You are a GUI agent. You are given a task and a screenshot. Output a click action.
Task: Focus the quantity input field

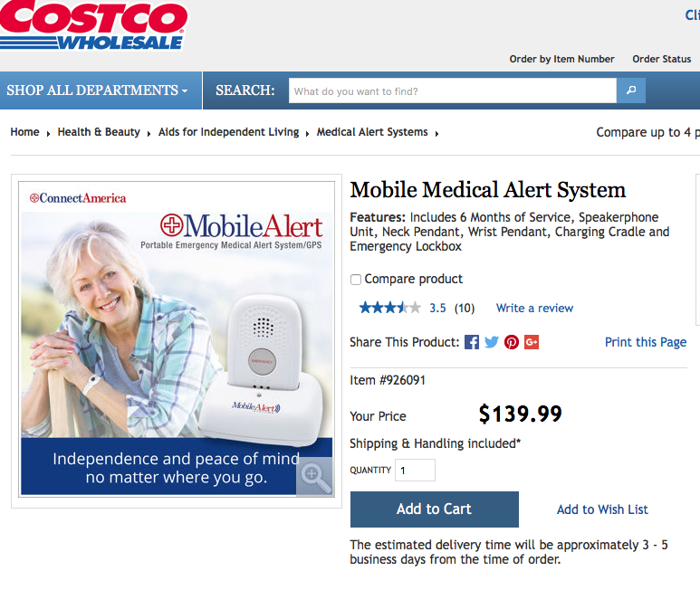point(415,471)
